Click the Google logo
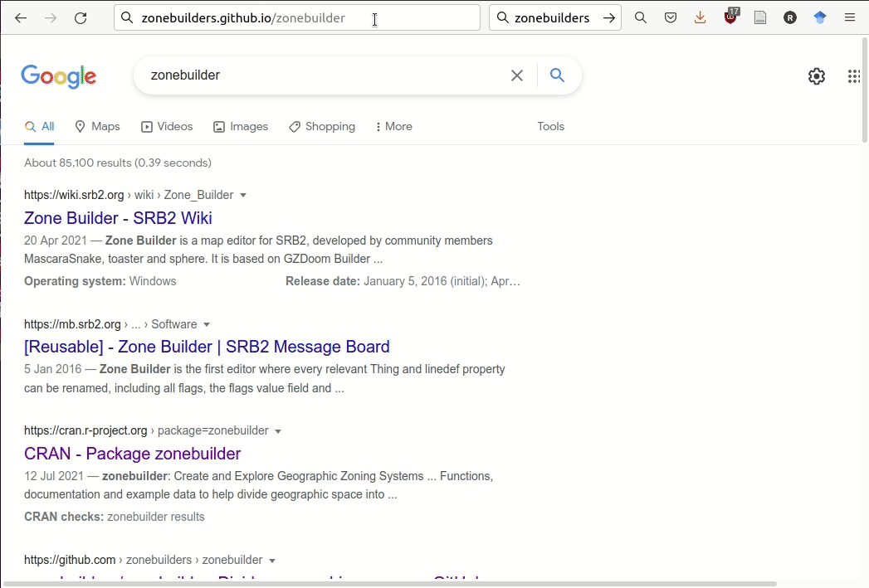 (x=59, y=75)
